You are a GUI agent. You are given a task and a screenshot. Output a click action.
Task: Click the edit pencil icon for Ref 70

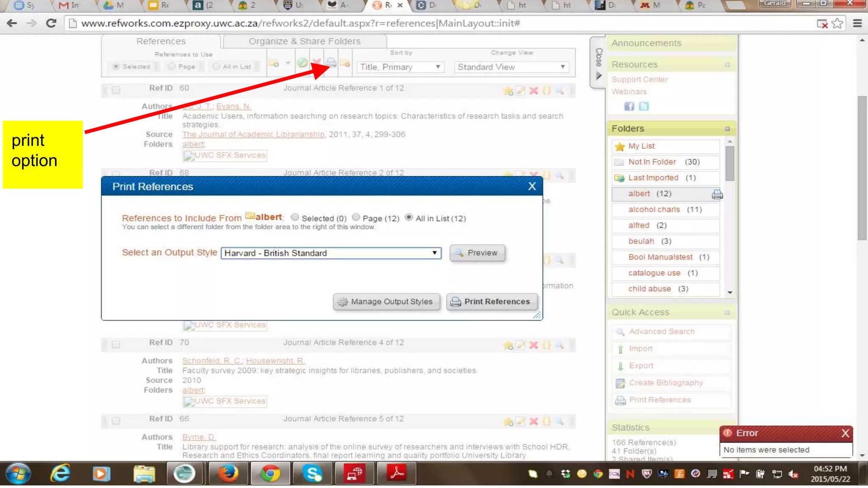[x=520, y=345]
